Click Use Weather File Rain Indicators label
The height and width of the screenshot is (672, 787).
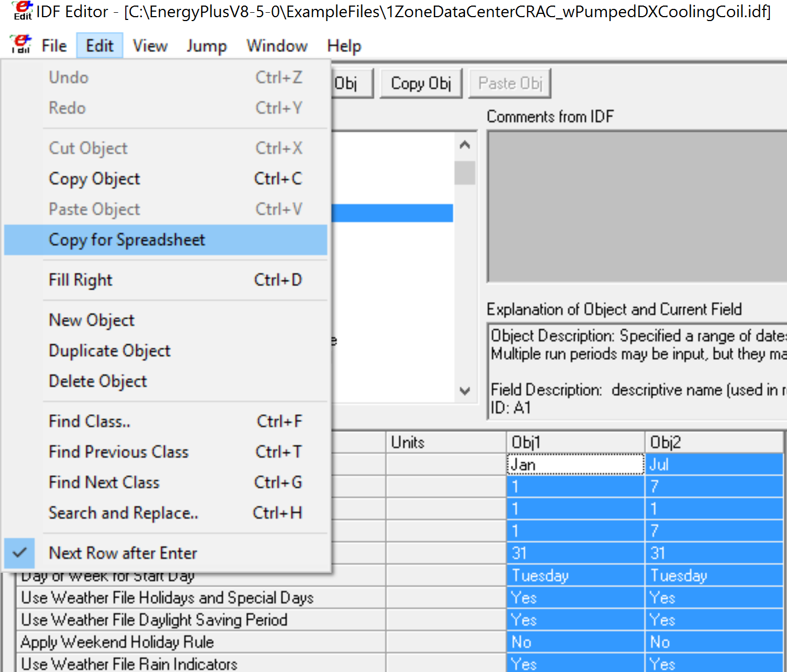pyautogui.click(x=129, y=664)
